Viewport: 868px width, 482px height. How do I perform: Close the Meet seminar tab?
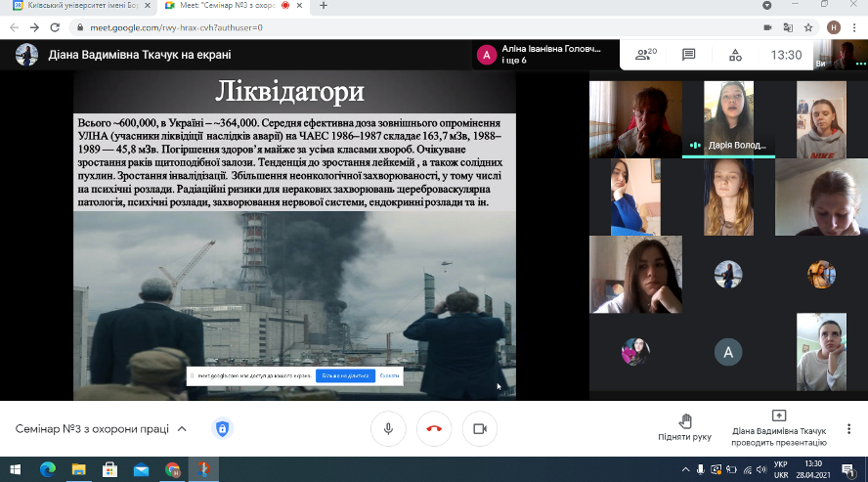click(x=299, y=6)
